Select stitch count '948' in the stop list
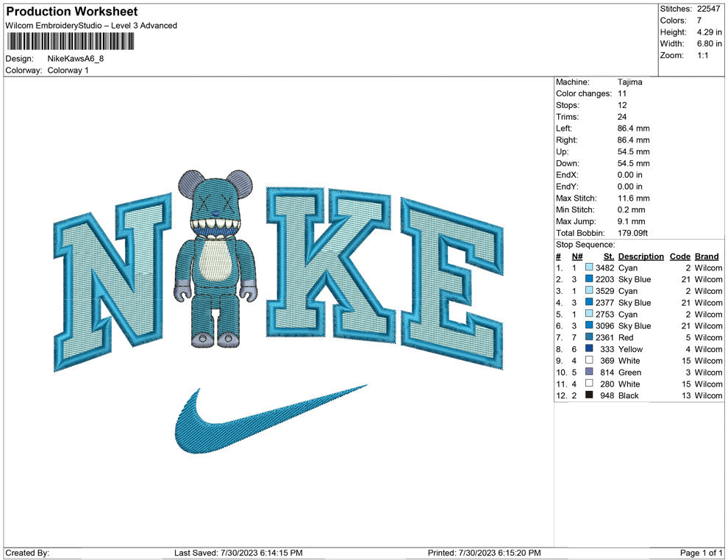The height and width of the screenshot is (560, 728). coord(607,395)
